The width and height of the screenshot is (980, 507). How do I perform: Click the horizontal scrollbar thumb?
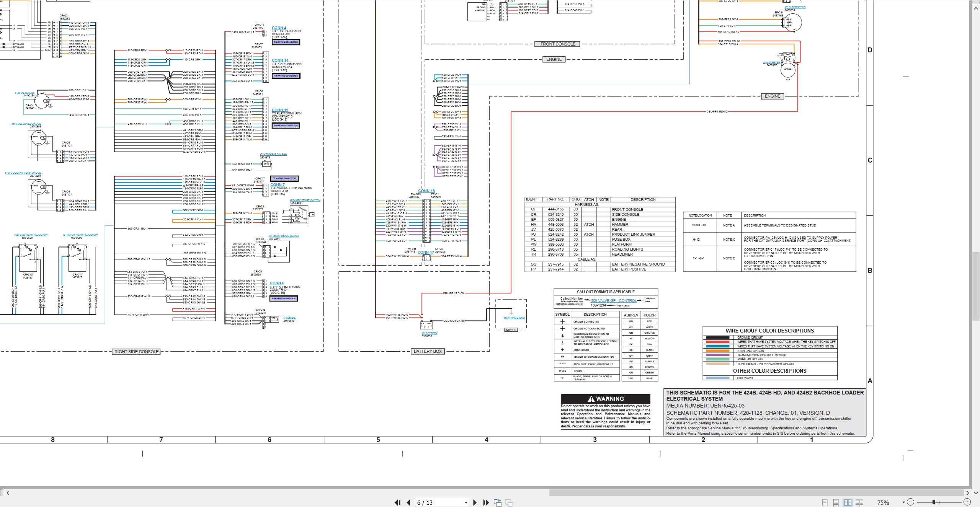[x=756, y=493]
